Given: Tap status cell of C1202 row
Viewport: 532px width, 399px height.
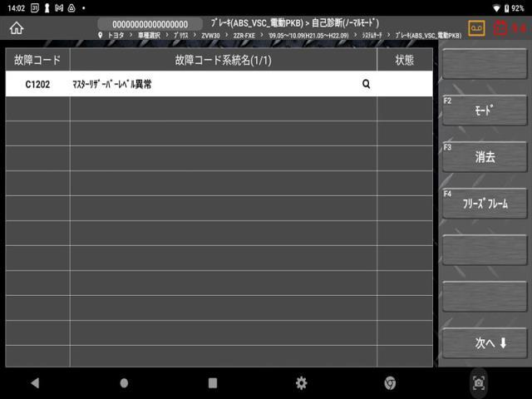Looking at the screenshot, I should [405, 84].
